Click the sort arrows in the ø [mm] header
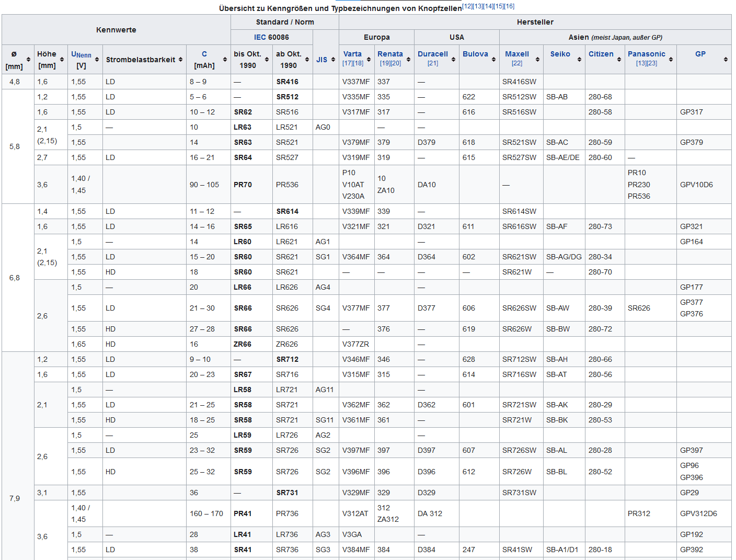Screen dimensions: 736x560 (x=28, y=60)
